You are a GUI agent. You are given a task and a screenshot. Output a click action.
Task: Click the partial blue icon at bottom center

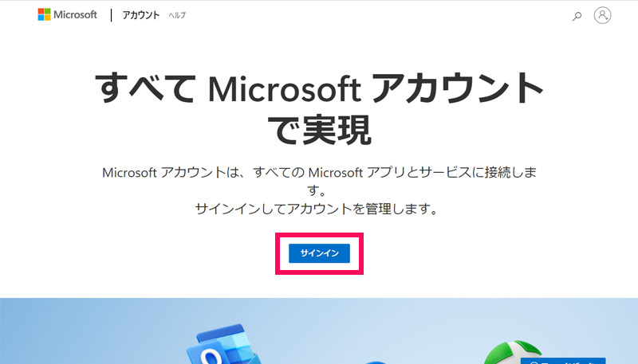click(376, 362)
